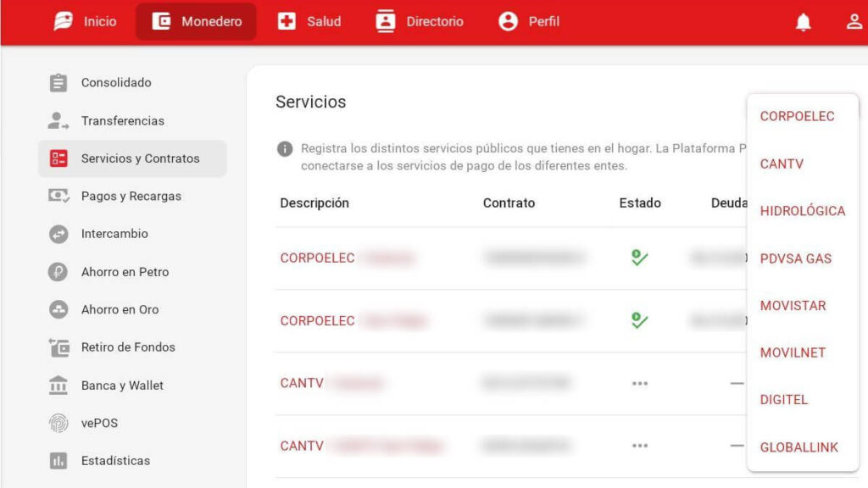The width and height of the screenshot is (868, 488).
Task: Open the Salud tab
Action: pos(309,22)
